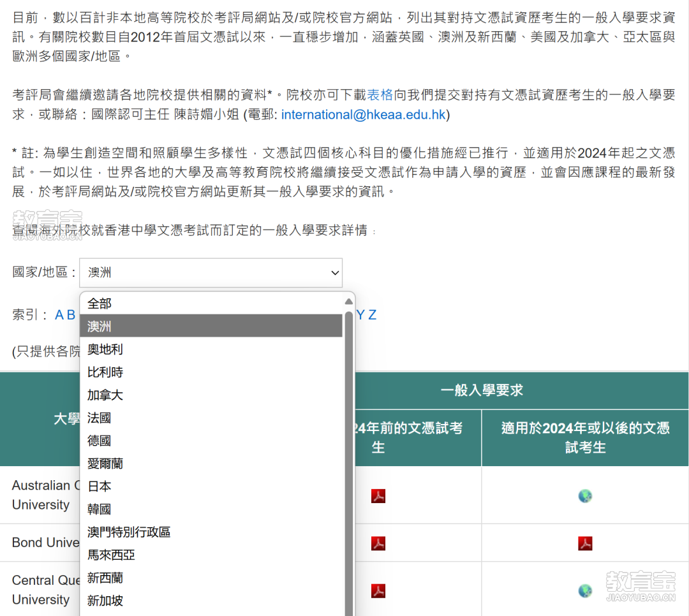Click the Bond University row name
689x616 pixels.
[x=46, y=543]
